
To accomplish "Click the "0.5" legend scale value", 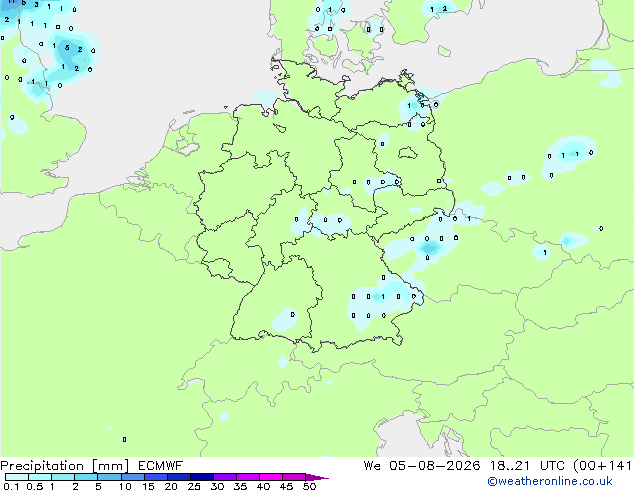I will pos(35,486).
